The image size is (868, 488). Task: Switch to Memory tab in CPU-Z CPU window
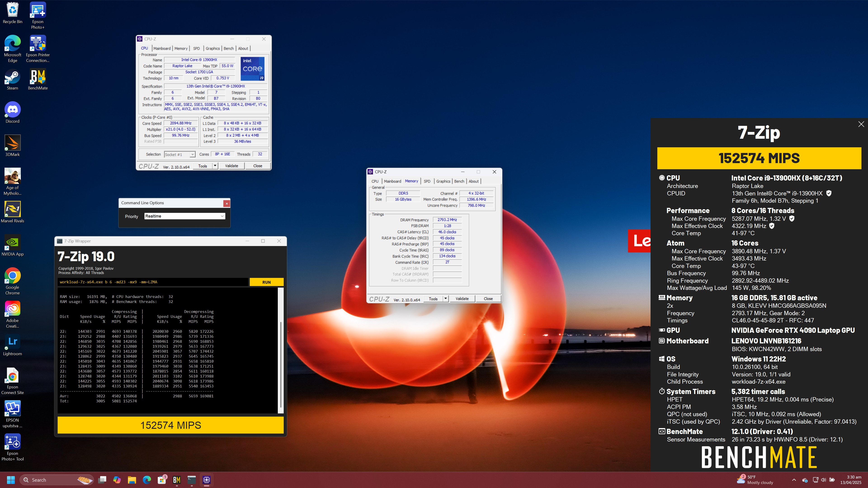click(x=181, y=49)
